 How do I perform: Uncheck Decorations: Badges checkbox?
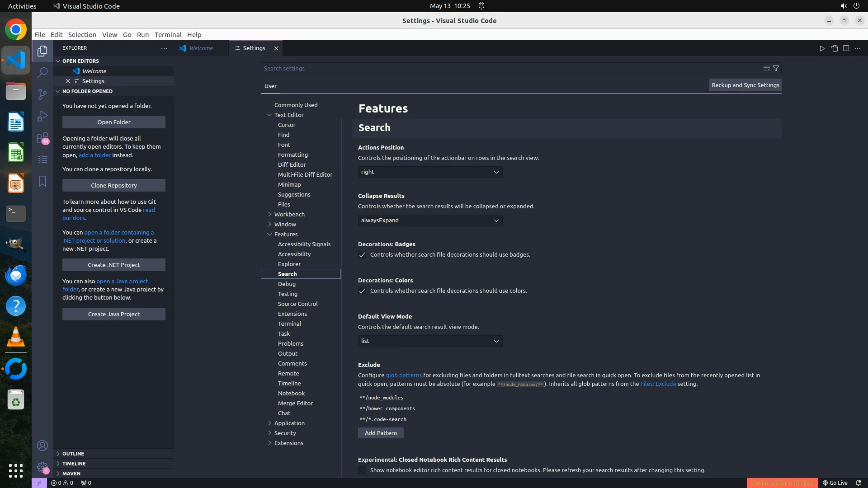tap(362, 255)
